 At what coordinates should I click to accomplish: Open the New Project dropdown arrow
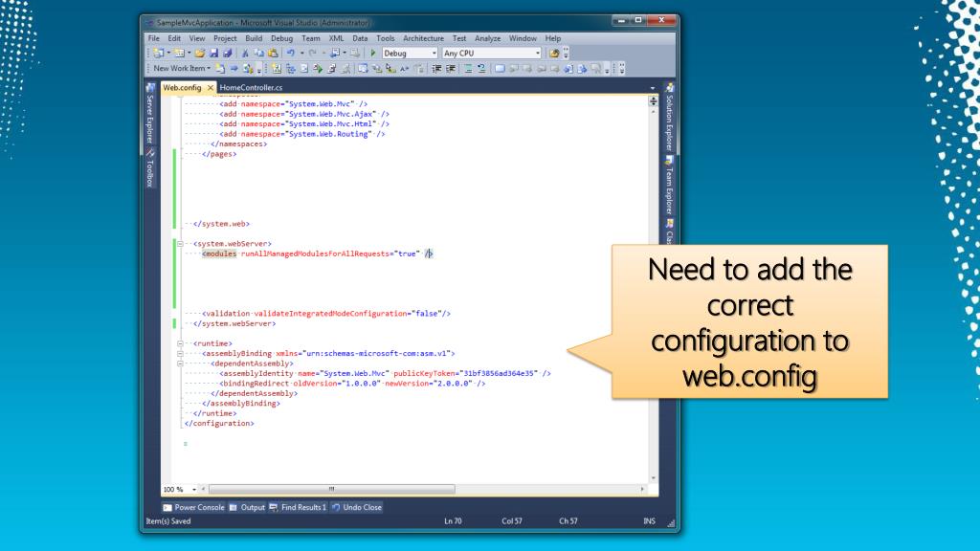(x=168, y=54)
